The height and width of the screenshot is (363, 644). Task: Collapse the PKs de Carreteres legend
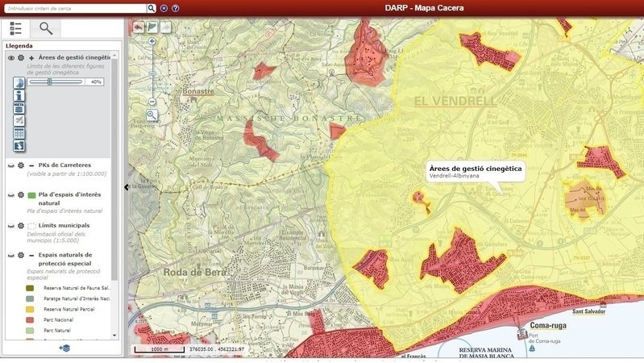[31, 165]
